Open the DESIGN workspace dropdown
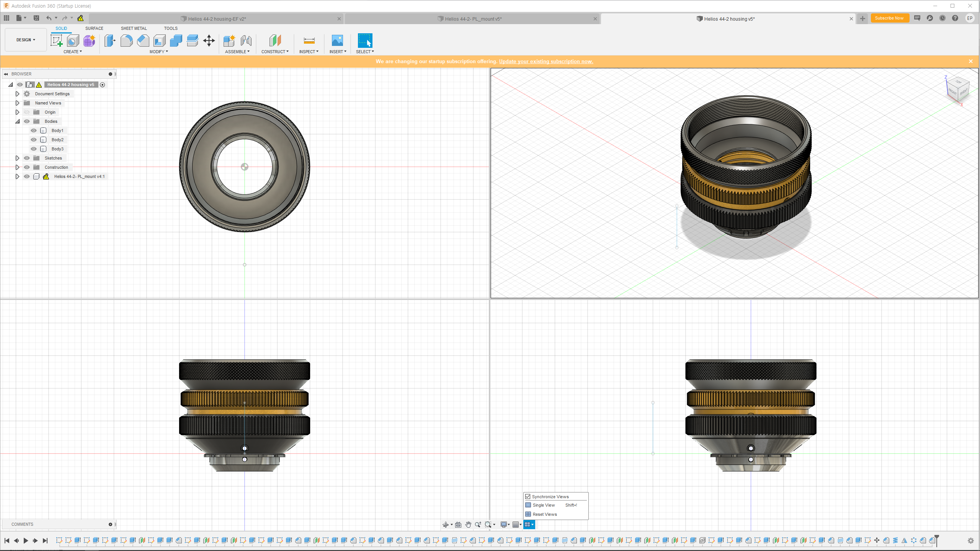This screenshot has width=980, height=551. coord(26,40)
